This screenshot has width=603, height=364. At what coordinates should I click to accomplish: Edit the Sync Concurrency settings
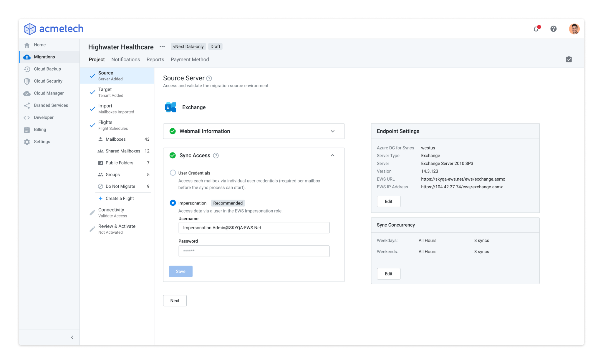pyautogui.click(x=388, y=274)
